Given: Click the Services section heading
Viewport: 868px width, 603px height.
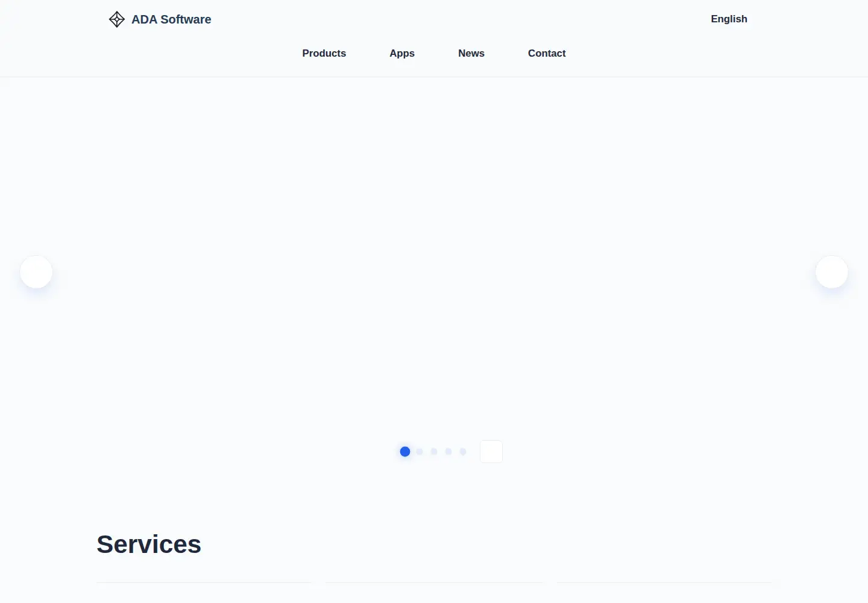Looking at the screenshot, I should click(149, 545).
